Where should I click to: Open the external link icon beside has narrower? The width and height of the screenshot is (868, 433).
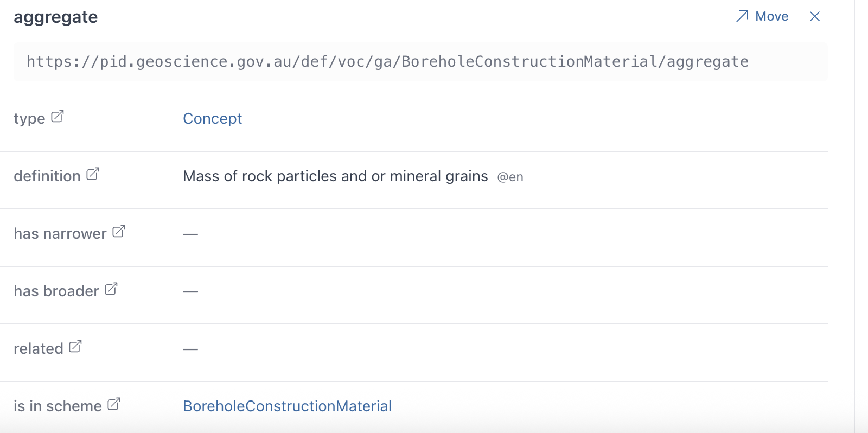click(119, 232)
